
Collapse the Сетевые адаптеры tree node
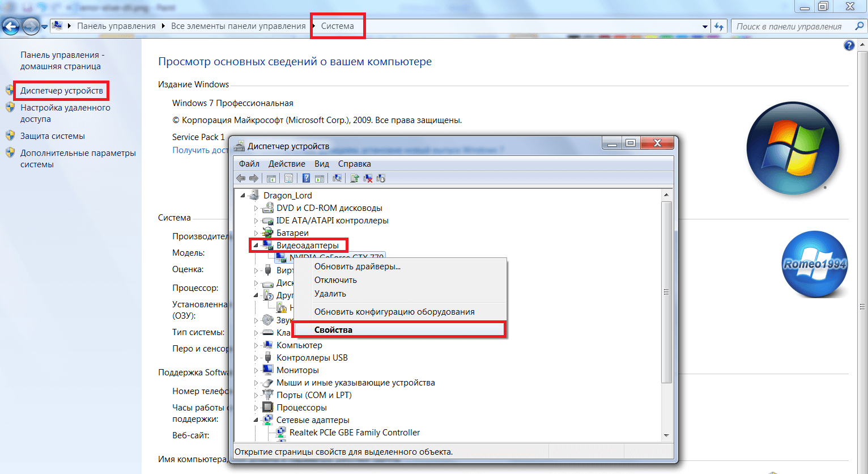coord(256,420)
